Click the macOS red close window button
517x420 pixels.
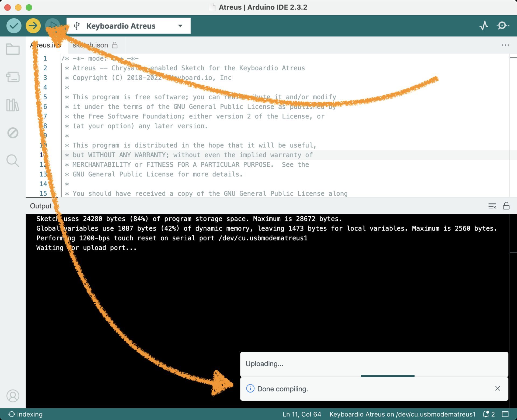(x=8, y=7)
